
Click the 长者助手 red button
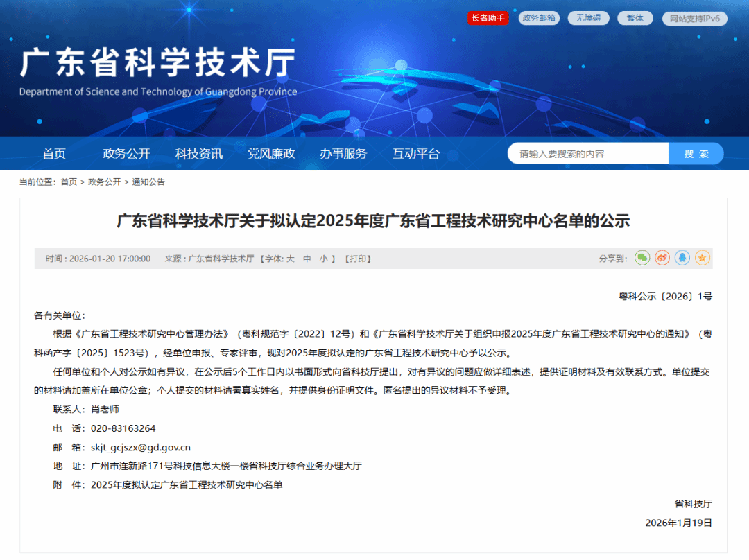[488, 18]
